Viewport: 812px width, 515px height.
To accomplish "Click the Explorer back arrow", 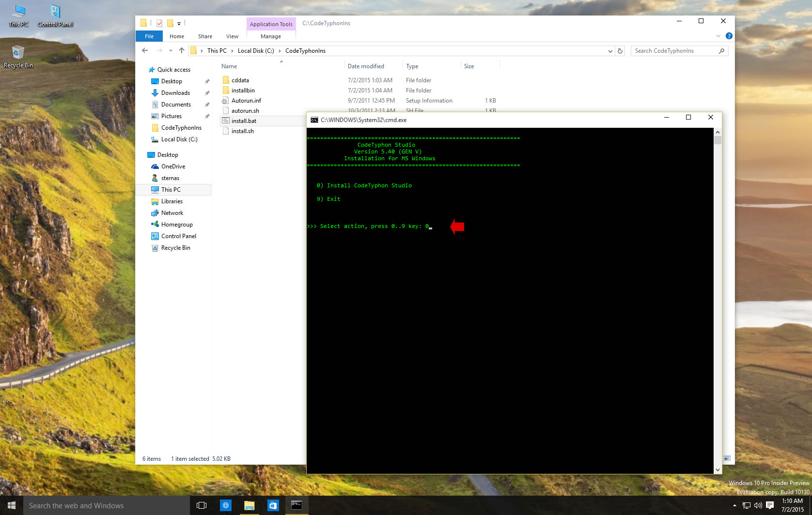I will [145, 50].
